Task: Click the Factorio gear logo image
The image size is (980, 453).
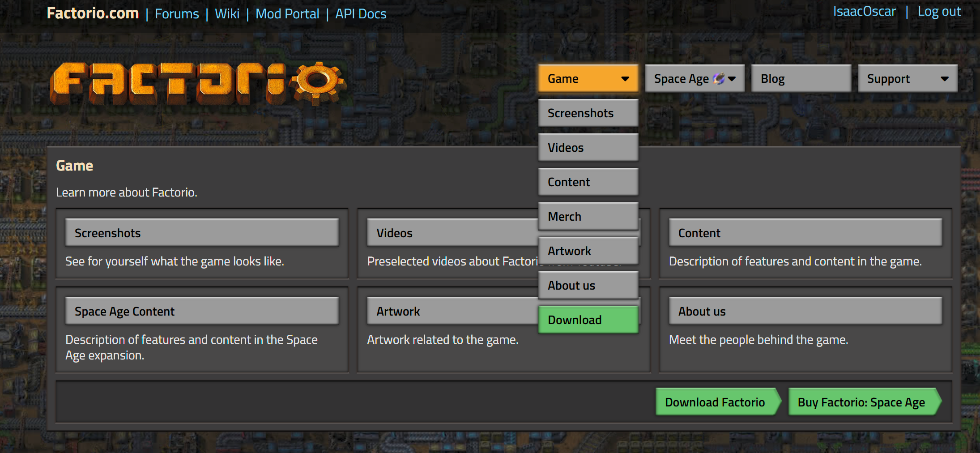Action: [198, 84]
